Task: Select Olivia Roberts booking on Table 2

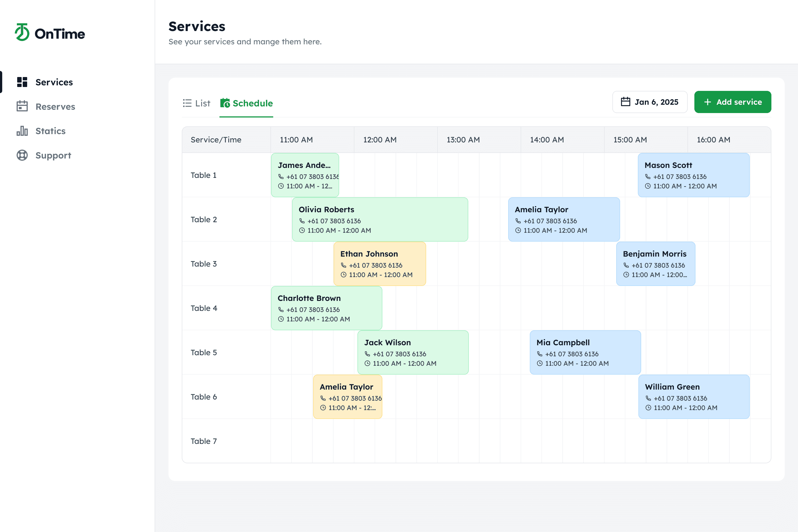Action: click(380, 219)
